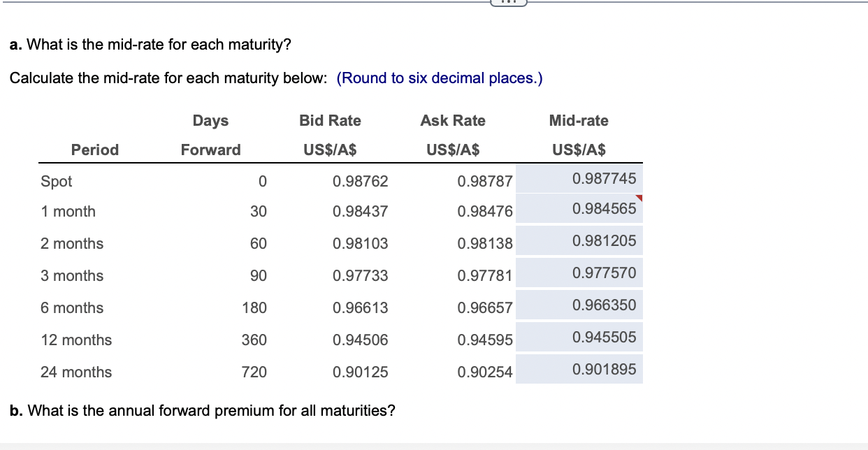Image resolution: width=868 pixels, height=450 pixels.
Task: Click the 12 months row label
Action: pyautogui.click(x=76, y=340)
